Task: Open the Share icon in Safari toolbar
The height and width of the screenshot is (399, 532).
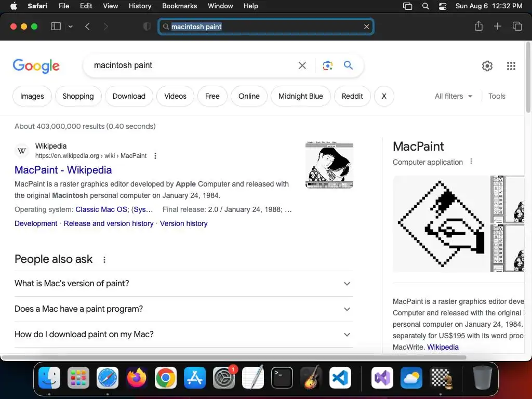Action: (x=478, y=26)
